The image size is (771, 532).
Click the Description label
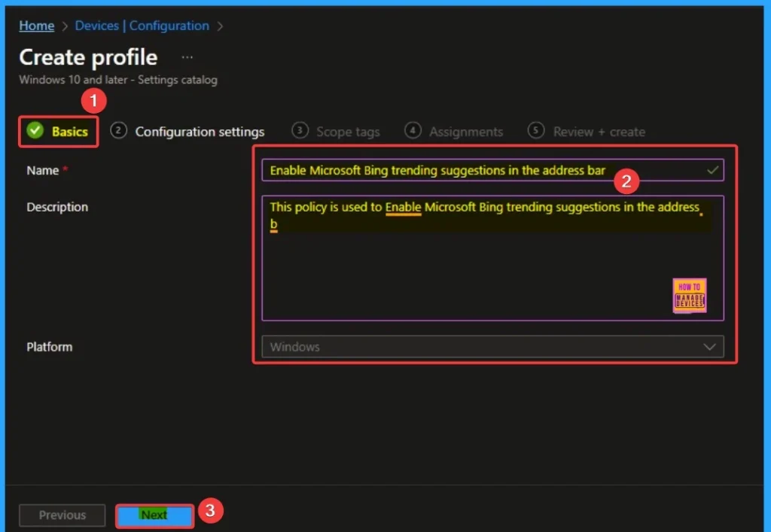(57, 207)
